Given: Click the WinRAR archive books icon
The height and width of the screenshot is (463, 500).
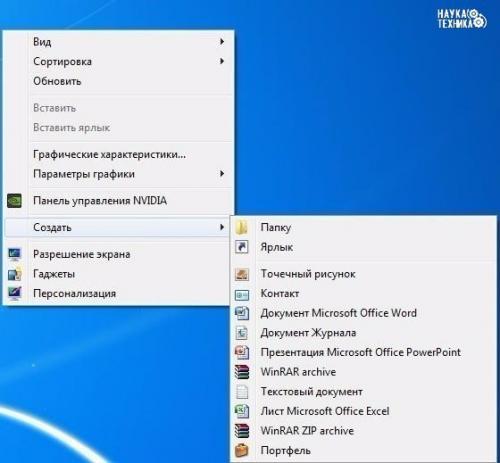Looking at the screenshot, I should (242, 372).
